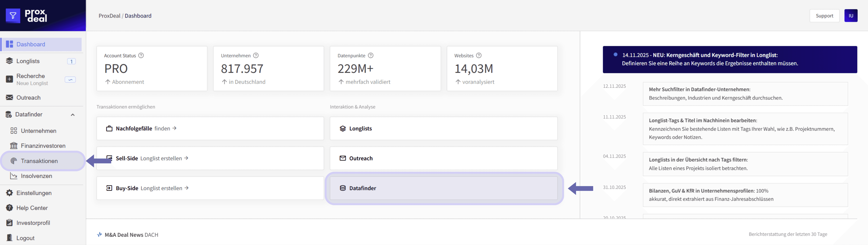Go to Unternehmen in the Datafinder submenu
The height and width of the screenshot is (245, 868).
pos(38,131)
